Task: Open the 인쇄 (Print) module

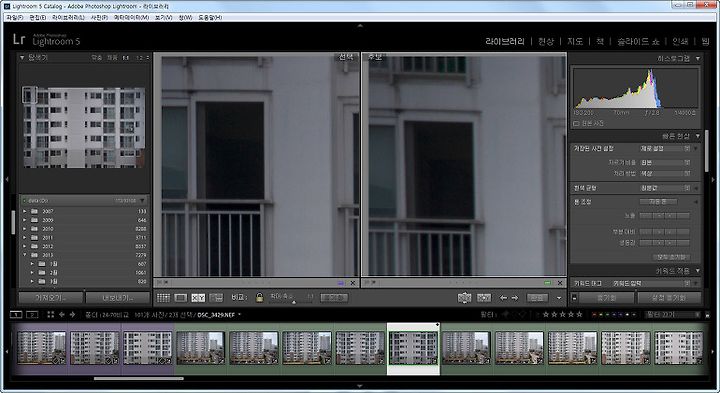Action: click(x=680, y=41)
